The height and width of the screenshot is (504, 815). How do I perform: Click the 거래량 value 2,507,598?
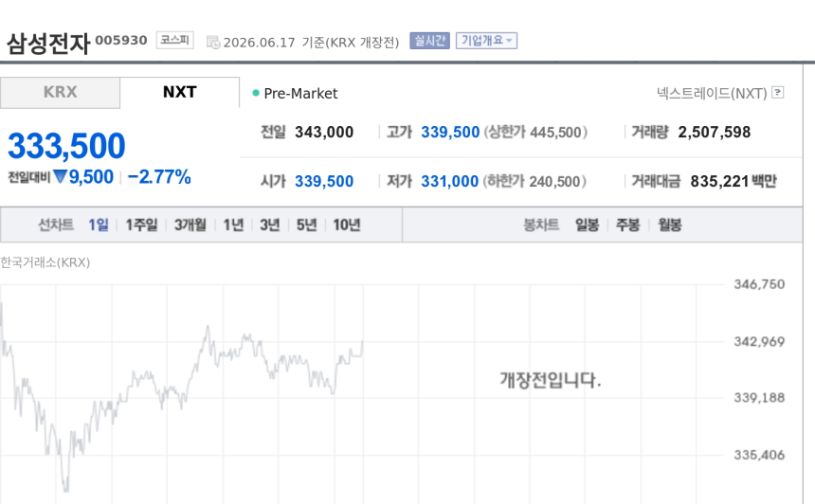point(715,133)
